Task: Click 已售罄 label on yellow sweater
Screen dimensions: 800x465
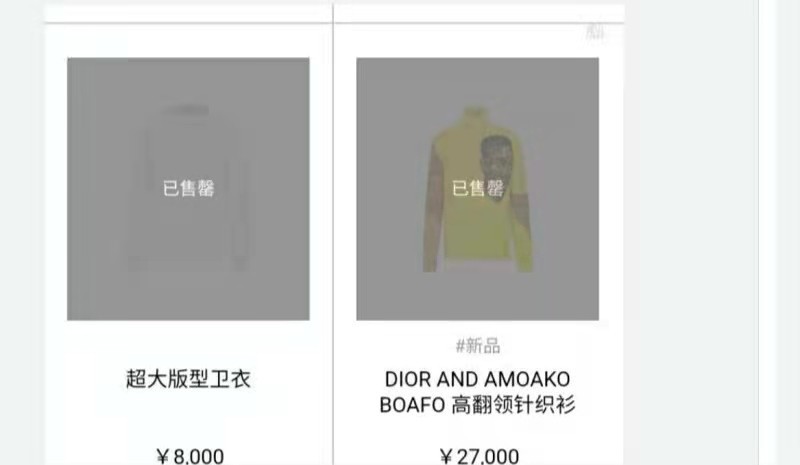Action: tap(478, 188)
